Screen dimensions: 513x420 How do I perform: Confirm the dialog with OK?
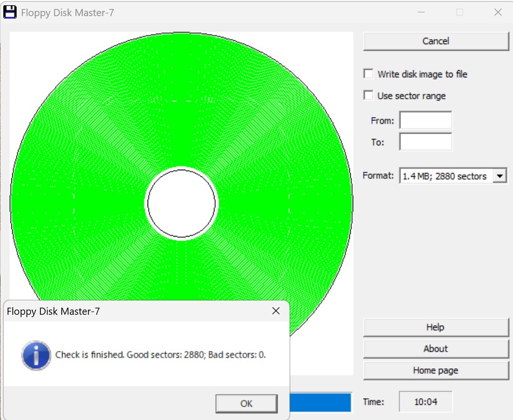[x=246, y=403]
